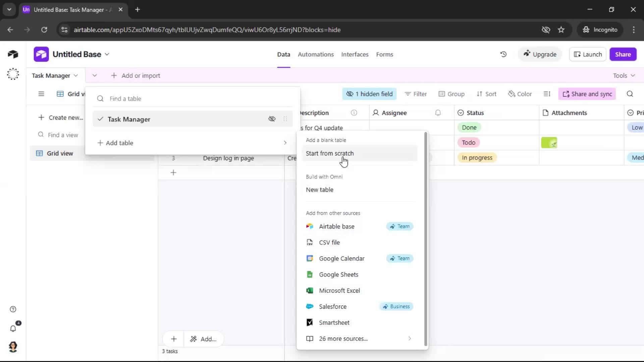Image resolution: width=644 pixels, height=362 pixels.
Task: Click the Find a table search field
Action: (x=193, y=99)
